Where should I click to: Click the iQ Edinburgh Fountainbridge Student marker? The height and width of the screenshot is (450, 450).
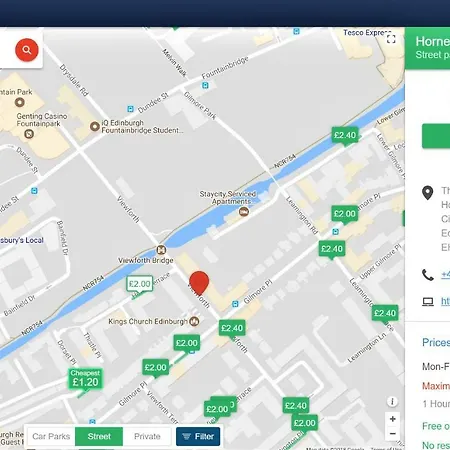(95, 126)
